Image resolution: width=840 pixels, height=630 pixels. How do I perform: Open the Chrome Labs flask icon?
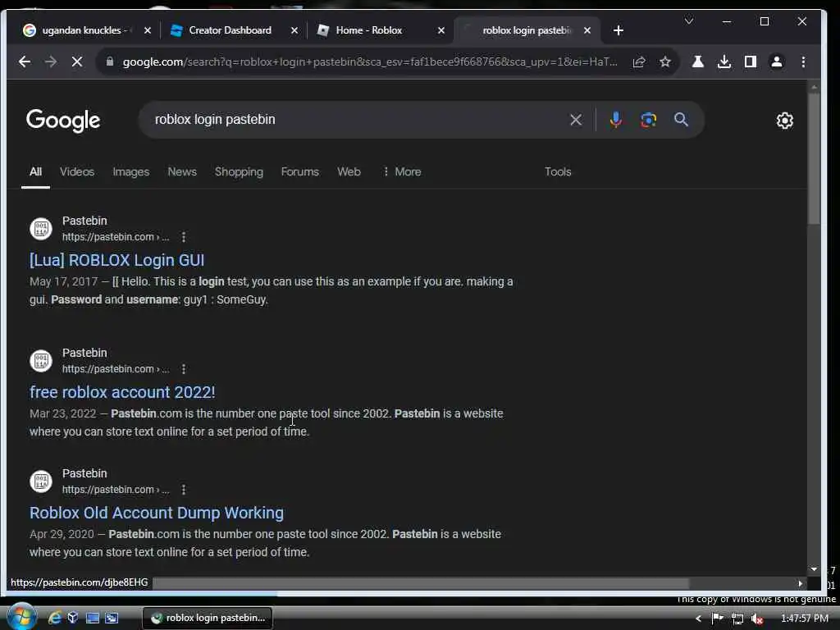coord(697,62)
